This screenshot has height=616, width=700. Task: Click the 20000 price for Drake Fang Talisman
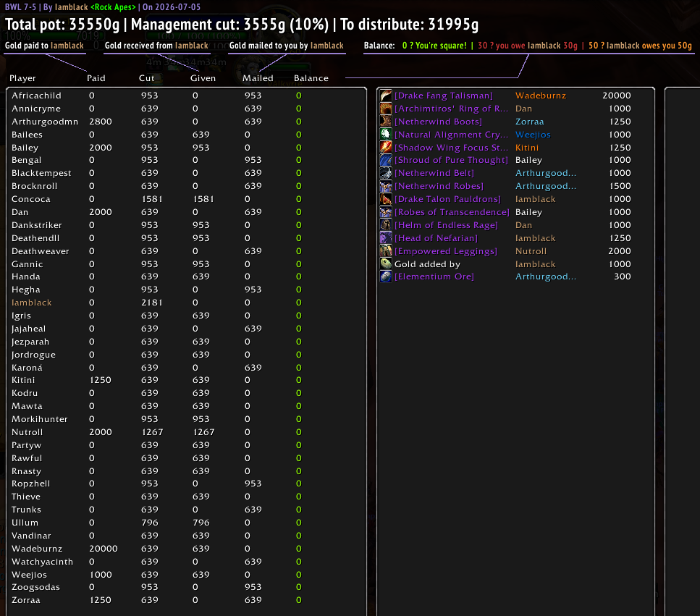(x=617, y=96)
